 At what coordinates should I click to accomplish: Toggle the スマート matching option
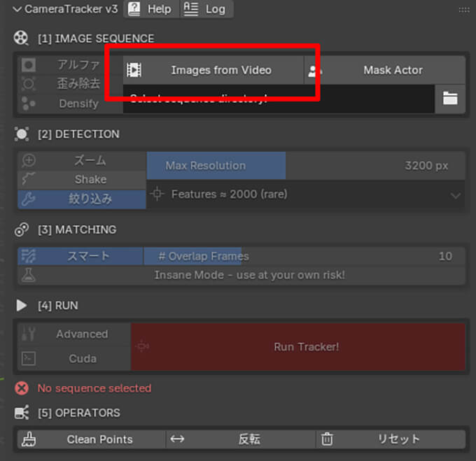click(80, 256)
